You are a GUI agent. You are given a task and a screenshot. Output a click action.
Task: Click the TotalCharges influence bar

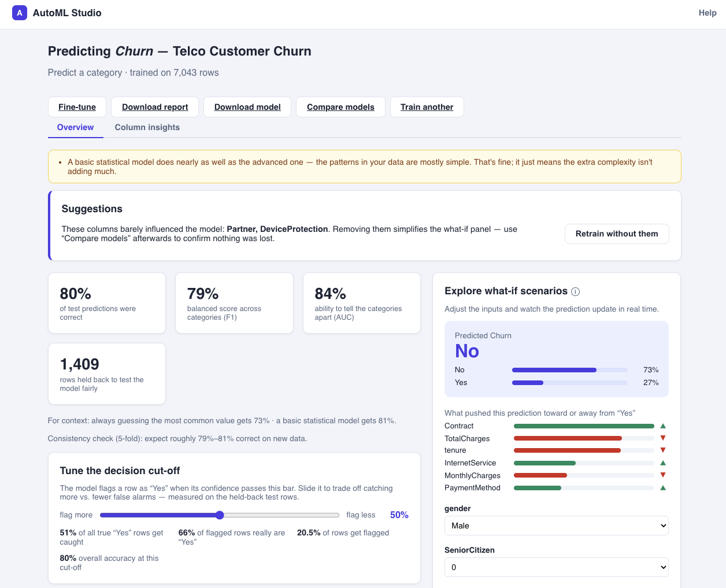coord(584,438)
